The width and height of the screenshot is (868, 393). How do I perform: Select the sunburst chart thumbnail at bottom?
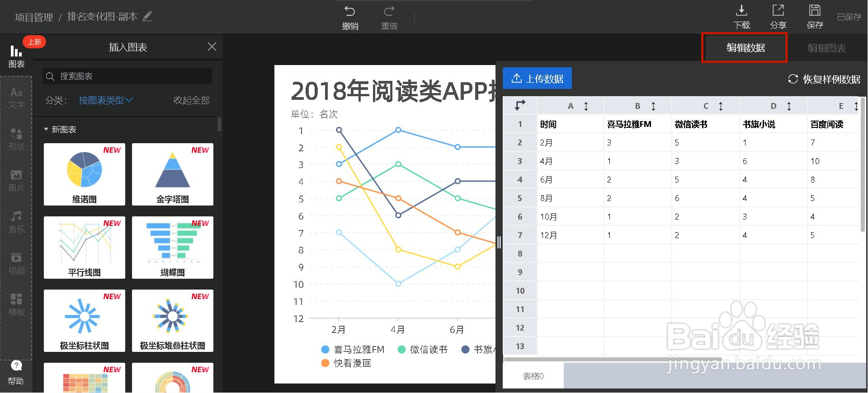pyautogui.click(x=173, y=378)
